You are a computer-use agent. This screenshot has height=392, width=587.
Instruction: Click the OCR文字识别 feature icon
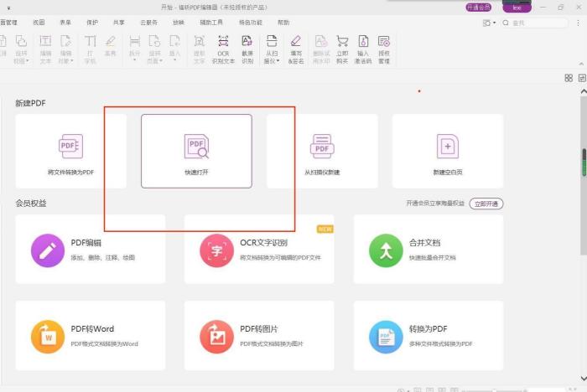click(x=216, y=250)
